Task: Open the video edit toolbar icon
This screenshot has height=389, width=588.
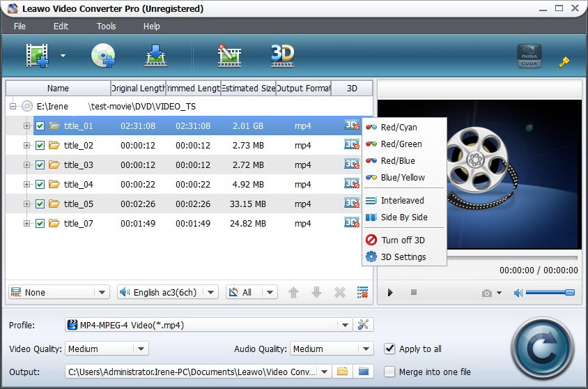Action: [229, 56]
